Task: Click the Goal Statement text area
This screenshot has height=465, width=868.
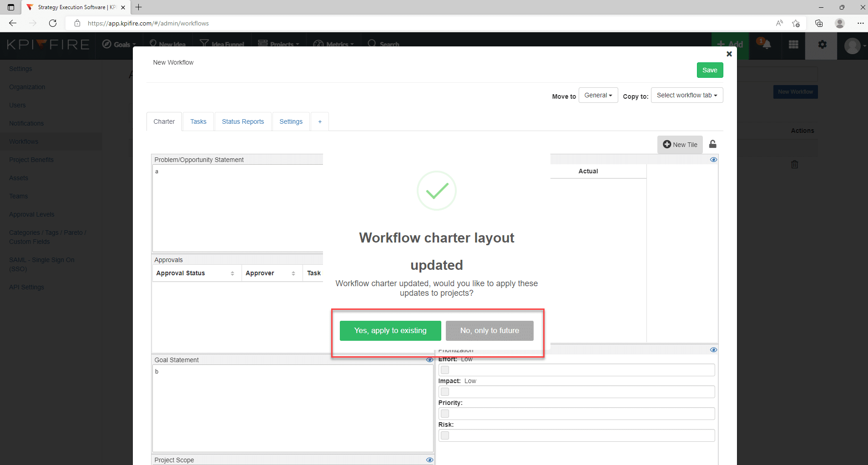Action: pos(293,408)
